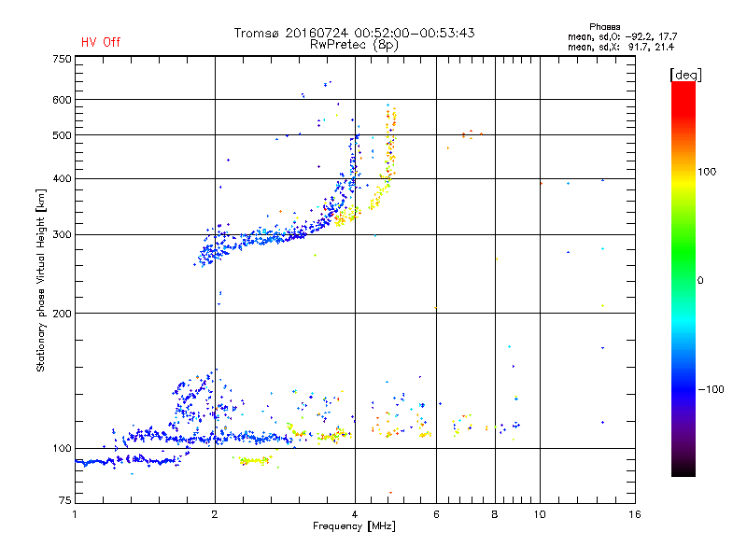This screenshot has height=560, width=747.
Task: Click the '[deg]' color bar unit label
Action: [685, 75]
